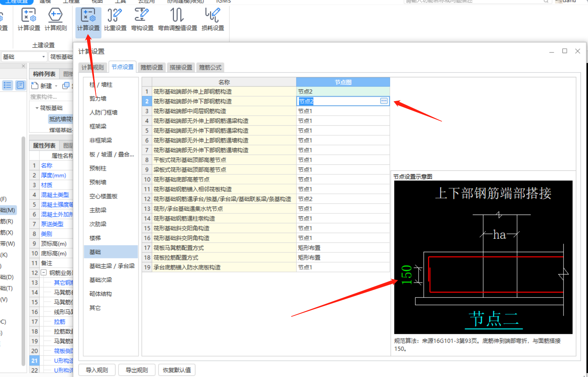The width and height of the screenshot is (588, 377).
Task: Collapse the 钢筋业务 property group
Action: click(43, 273)
